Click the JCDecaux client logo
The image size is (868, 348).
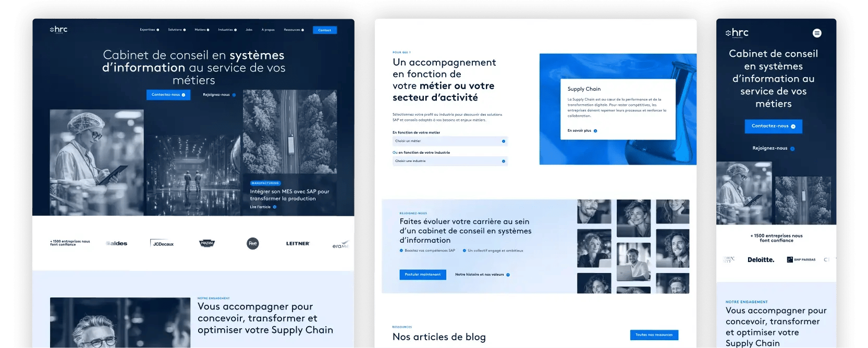tap(162, 243)
